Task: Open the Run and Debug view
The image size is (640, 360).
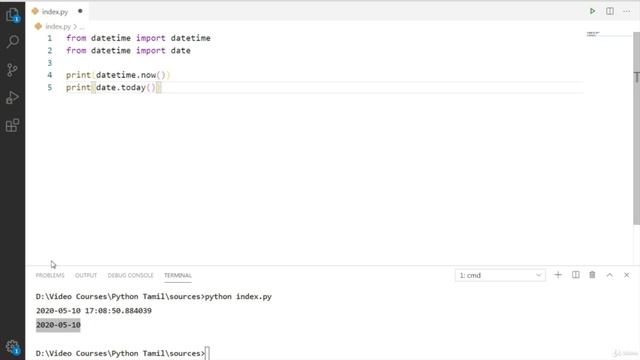Action: pyautogui.click(x=12, y=98)
